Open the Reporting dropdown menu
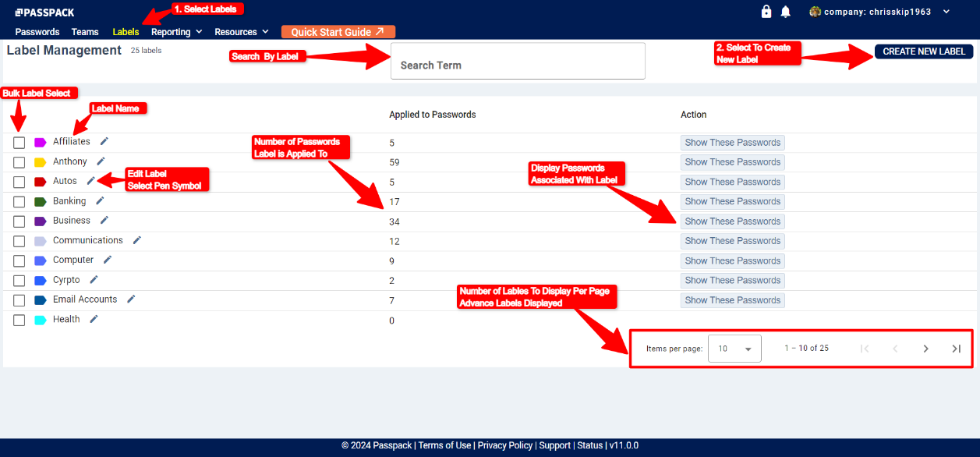This screenshot has width=980, height=457. (177, 32)
